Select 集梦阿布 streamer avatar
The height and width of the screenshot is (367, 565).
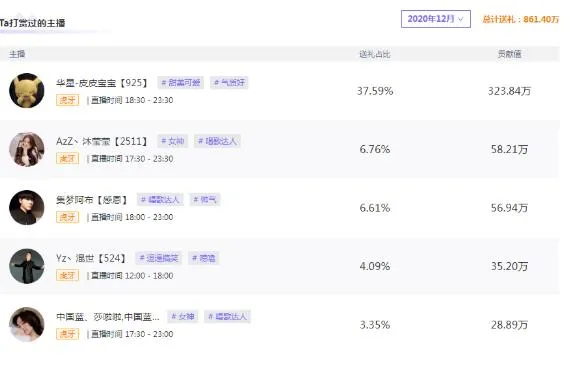pyautogui.click(x=27, y=207)
